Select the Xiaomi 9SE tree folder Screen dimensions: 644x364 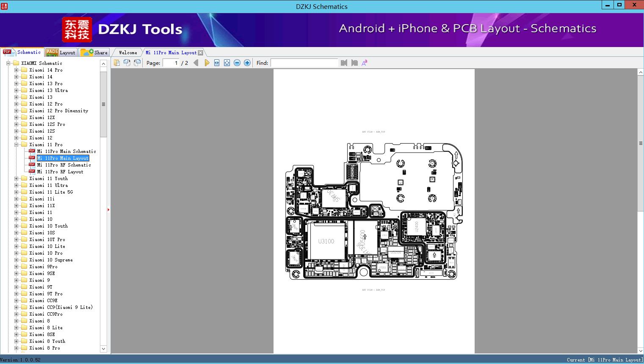(x=42, y=273)
